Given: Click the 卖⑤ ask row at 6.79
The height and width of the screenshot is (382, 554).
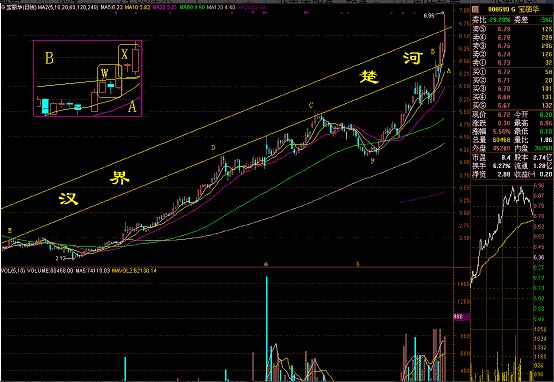Looking at the screenshot, I should pyautogui.click(x=513, y=29).
